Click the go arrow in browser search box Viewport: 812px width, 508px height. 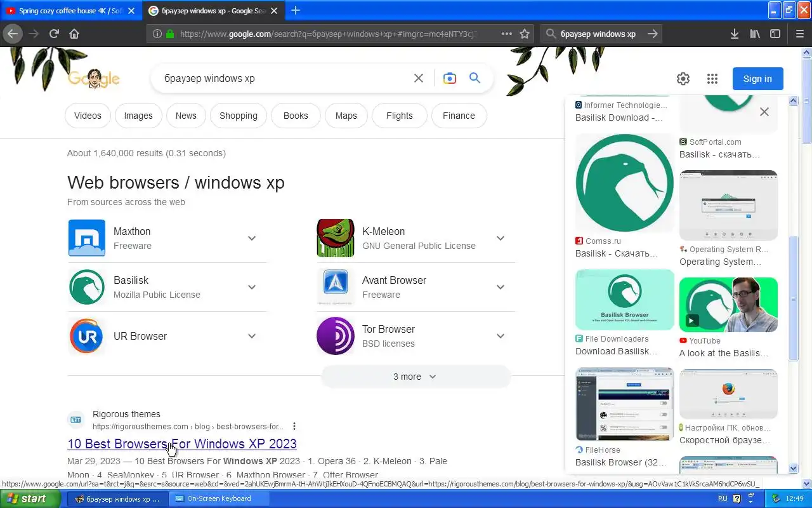click(x=652, y=34)
